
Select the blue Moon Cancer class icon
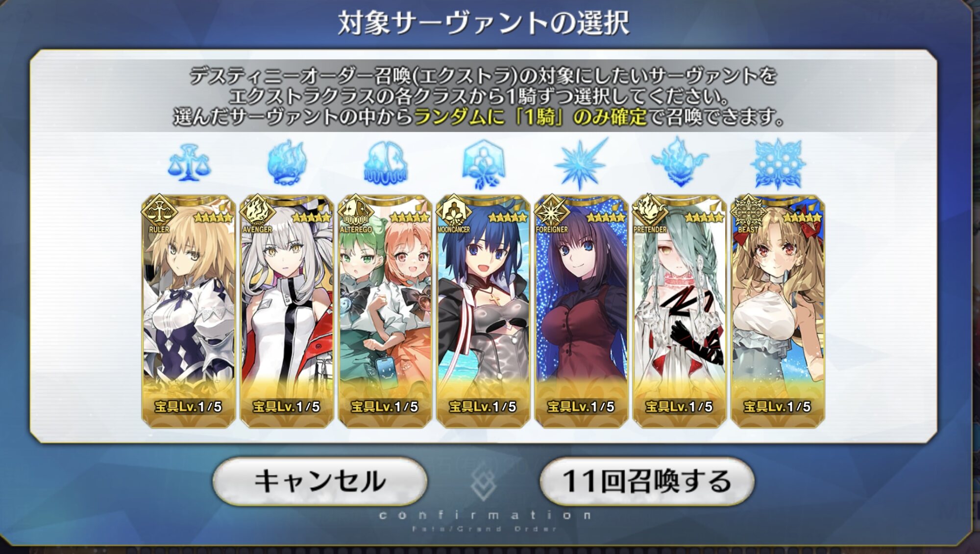(483, 164)
